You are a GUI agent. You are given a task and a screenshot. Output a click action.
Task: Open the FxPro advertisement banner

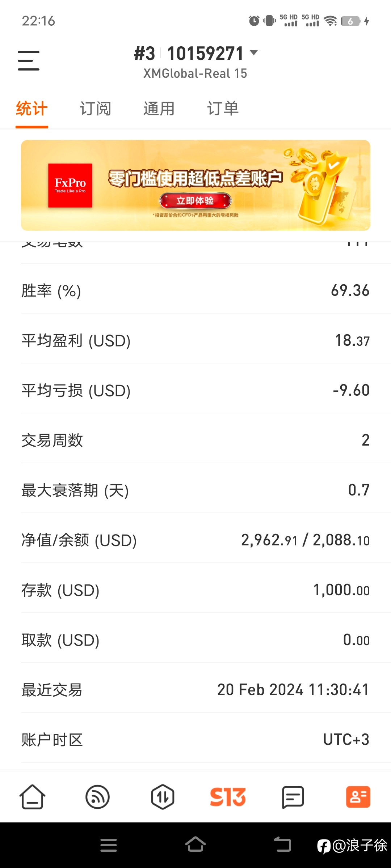(195, 185)
